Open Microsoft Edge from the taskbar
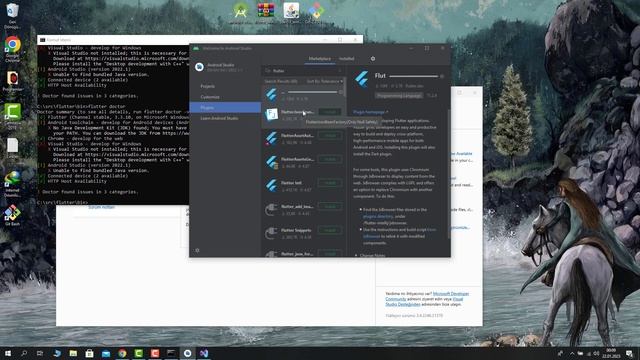 click(57, 353)
